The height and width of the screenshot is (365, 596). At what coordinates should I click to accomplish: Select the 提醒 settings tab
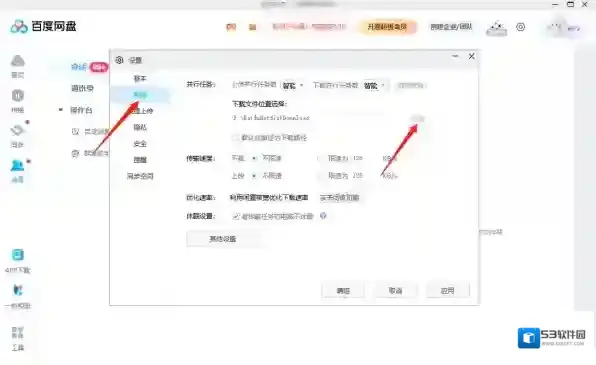coord(140,160)
